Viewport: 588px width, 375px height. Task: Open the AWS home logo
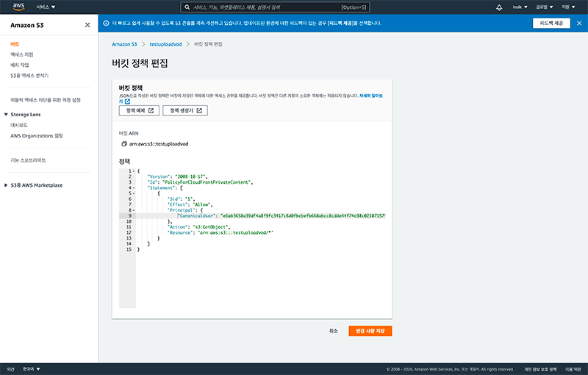[x=18, y=7]
